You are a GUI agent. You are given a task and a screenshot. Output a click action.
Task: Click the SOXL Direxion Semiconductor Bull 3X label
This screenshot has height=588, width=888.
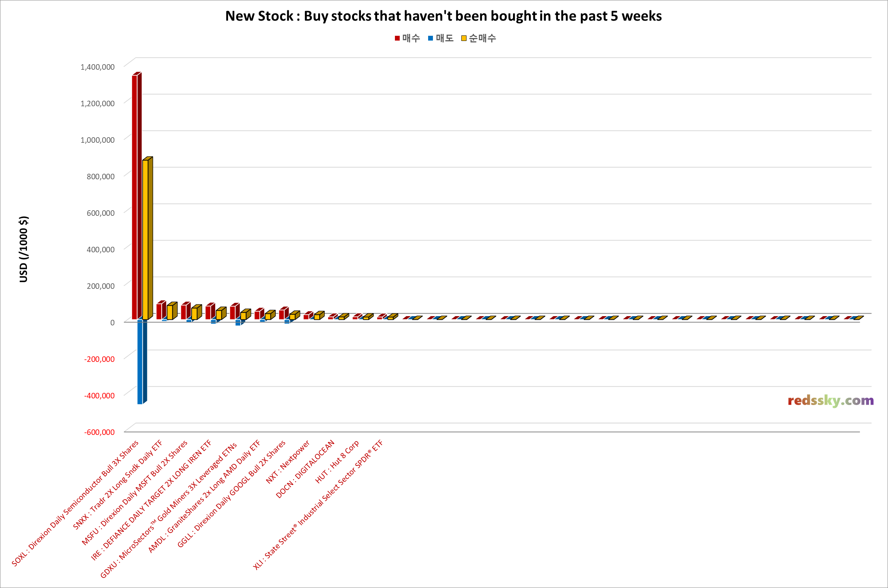tap(75, 503)
